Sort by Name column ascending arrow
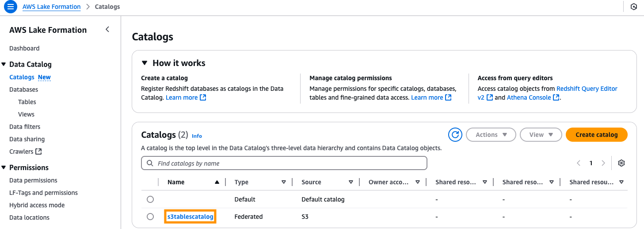This screenshot has width=644, height=229. (217, 182)
